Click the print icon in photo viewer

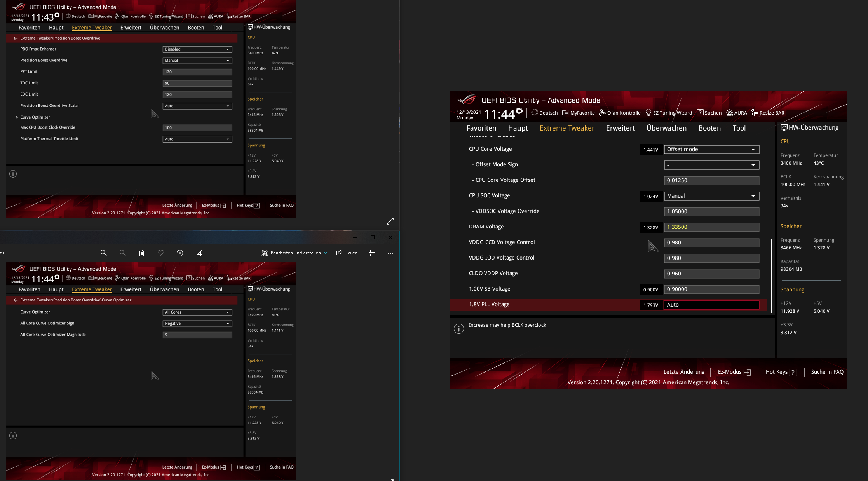pyautogui.click(x=371, y=253)
